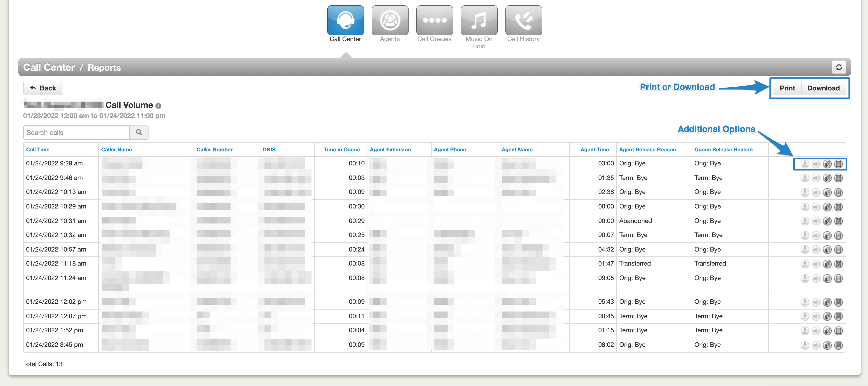Sort by the Agent Phone column
The height and width of the screenshot is (386, 868).
click(x=450, y=149)
